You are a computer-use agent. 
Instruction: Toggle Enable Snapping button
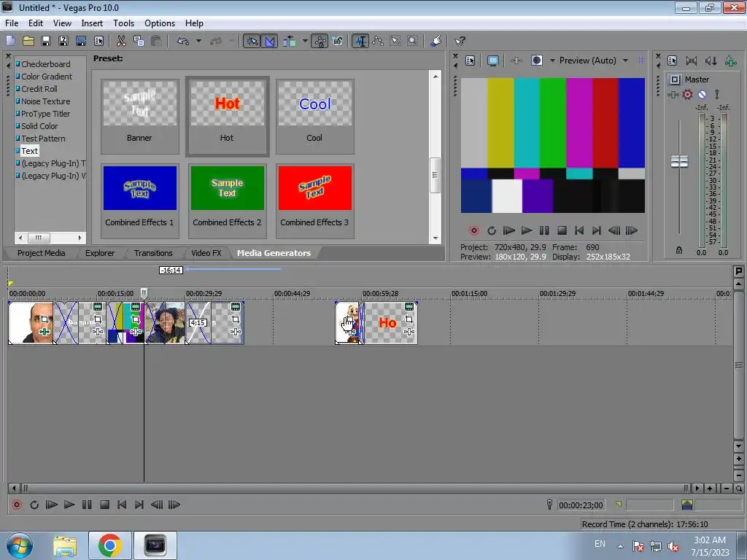click(x=252, y=41)
